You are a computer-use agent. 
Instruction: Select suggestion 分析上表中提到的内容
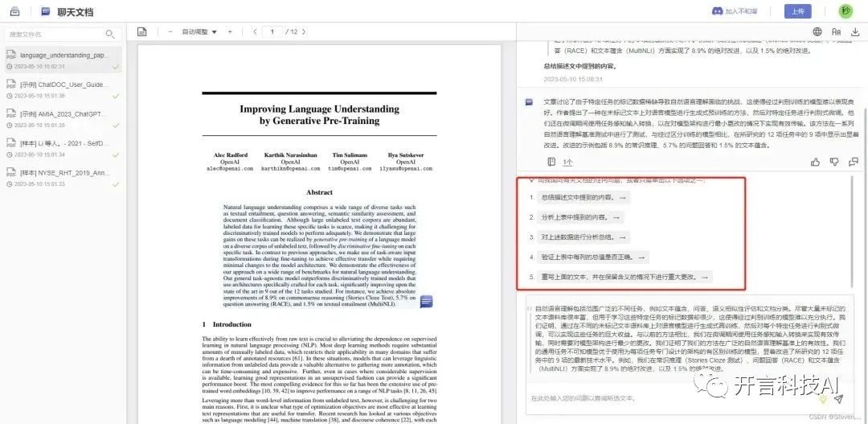[x=580, y=217]
